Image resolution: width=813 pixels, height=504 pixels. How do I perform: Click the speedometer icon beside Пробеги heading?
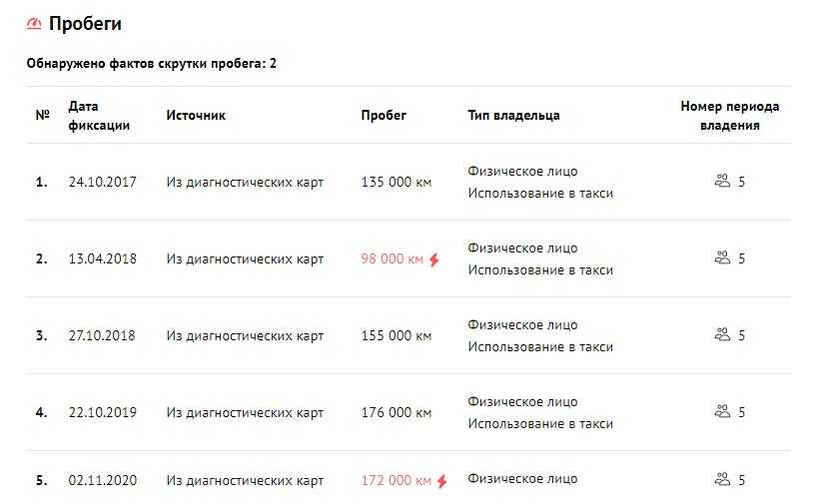[35, 23]
